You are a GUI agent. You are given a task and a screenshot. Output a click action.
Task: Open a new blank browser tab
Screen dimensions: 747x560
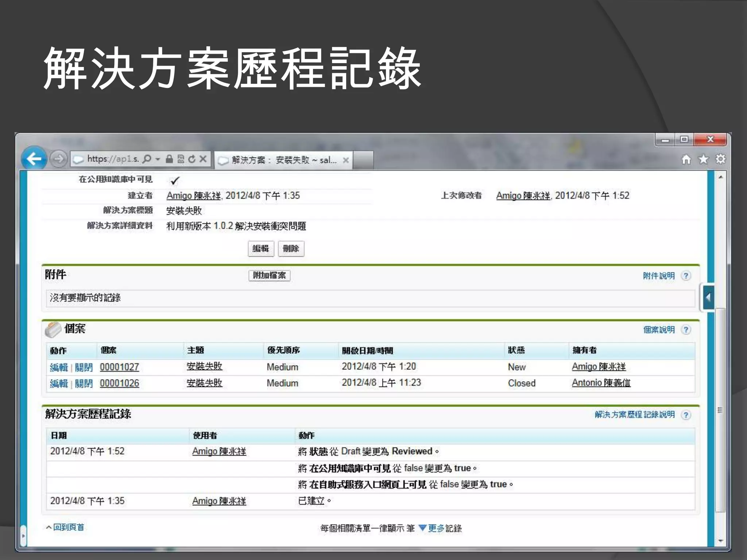(363, 160)
